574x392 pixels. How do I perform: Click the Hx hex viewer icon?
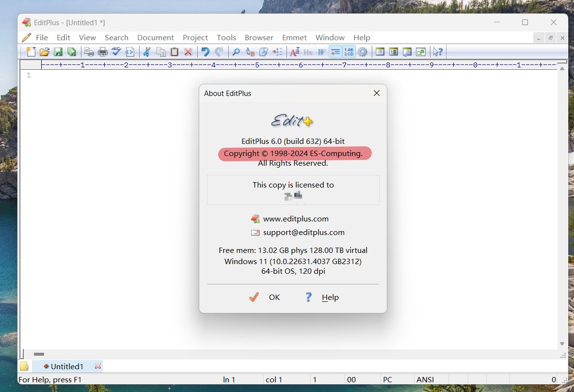308,52
